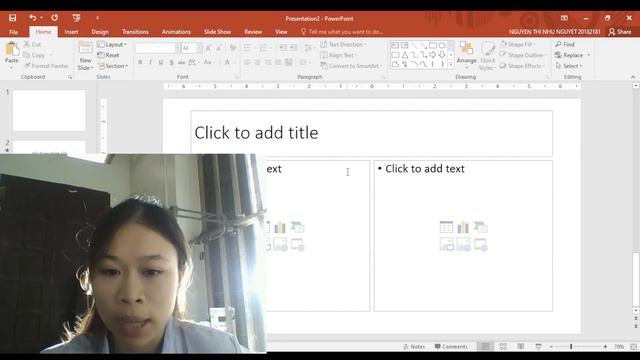Screen dimensions: 640x360
Task: Click the Share button
Action: point(620,32)
